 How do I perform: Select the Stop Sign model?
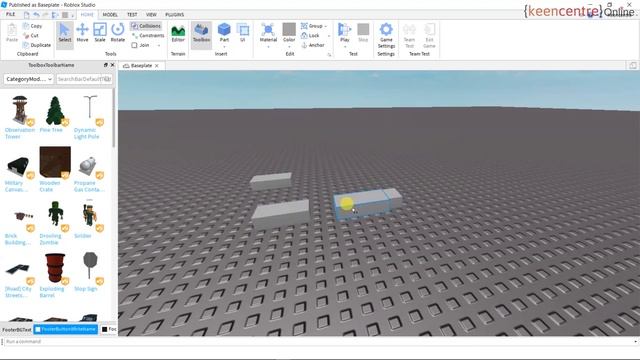pyautogui.click(x=89, y=272)
